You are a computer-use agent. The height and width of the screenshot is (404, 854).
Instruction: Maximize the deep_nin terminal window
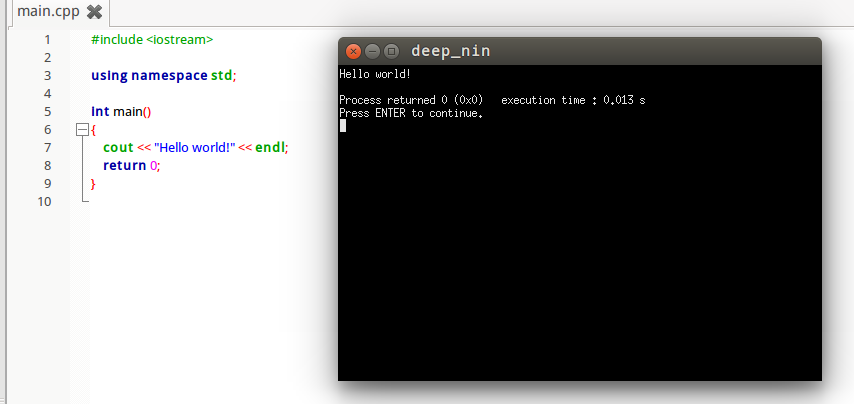tap(391, 52)
